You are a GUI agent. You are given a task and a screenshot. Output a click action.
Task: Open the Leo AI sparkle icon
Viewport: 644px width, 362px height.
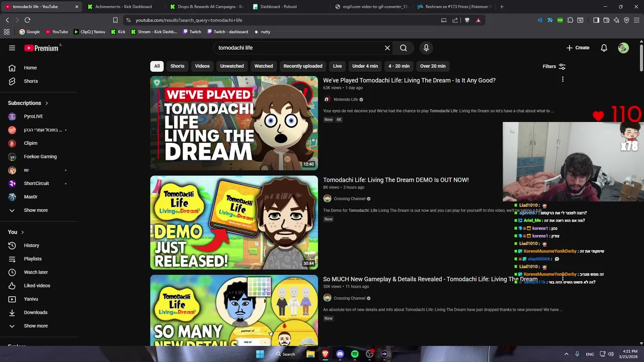click(616, 20)
